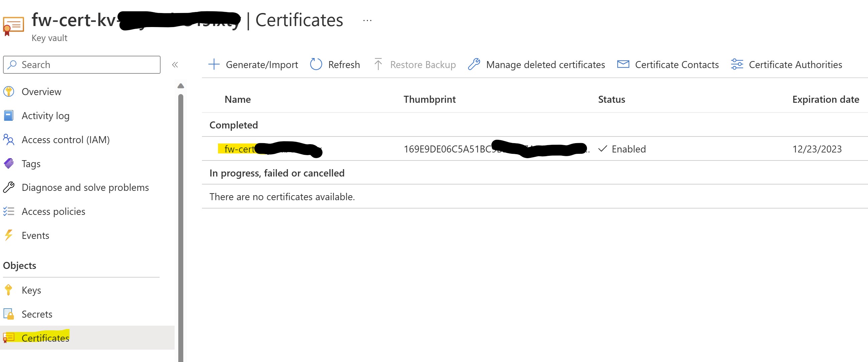The image size is (868, 362).
Task: Click the Overview key icon in sidebar
Action: [x=9, y=92]
